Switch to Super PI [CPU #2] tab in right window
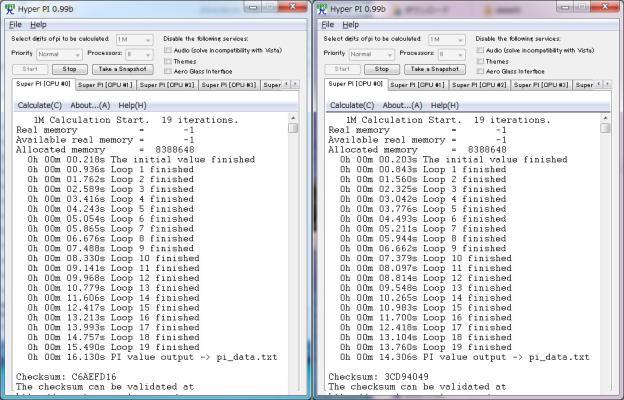This screenshot has width=624, height=400. (480, 85)
